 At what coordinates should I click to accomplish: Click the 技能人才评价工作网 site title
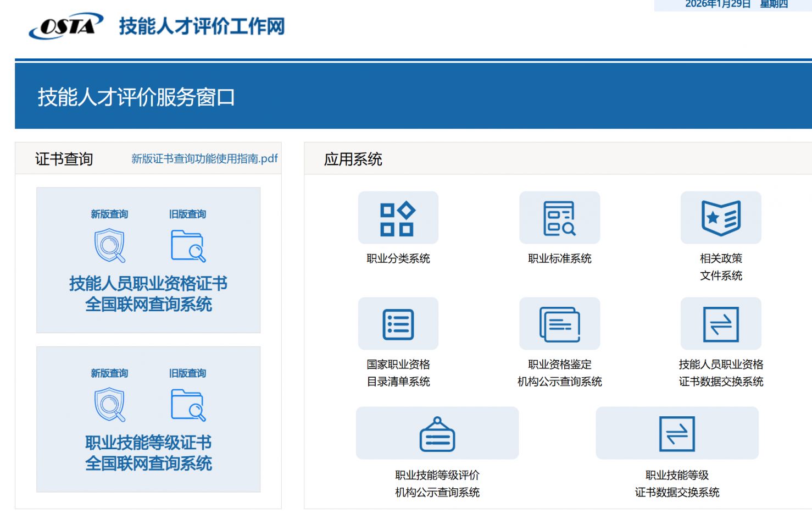click(x=202, y=26)
